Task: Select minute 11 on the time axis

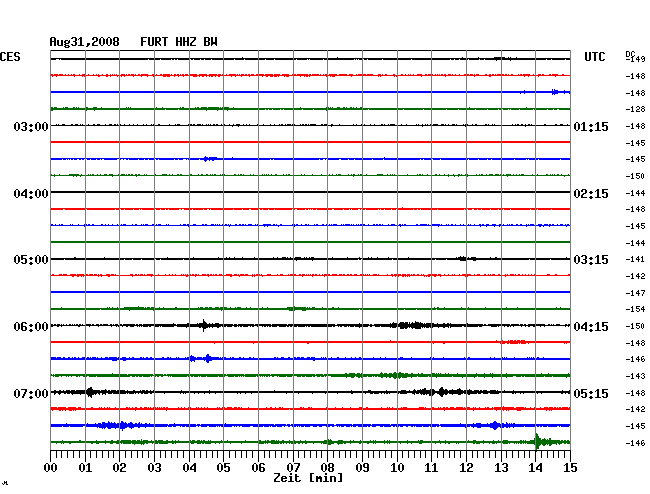Action: [x=431, y=467]
